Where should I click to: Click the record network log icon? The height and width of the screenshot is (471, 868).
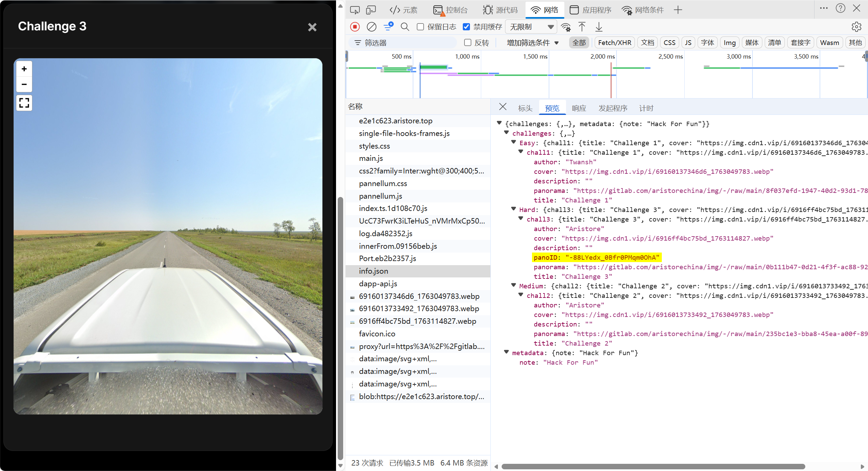point(355,27)
